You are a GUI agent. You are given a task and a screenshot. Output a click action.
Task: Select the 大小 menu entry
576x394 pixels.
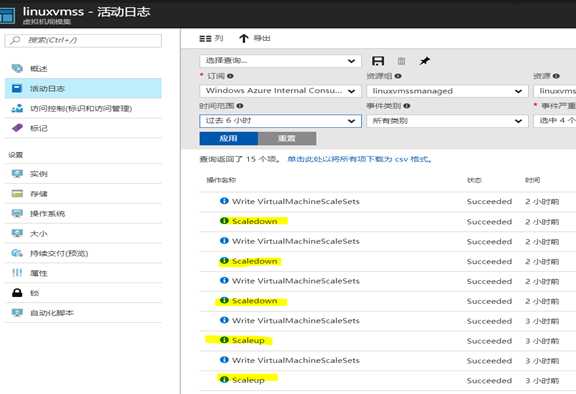point(83,233)
